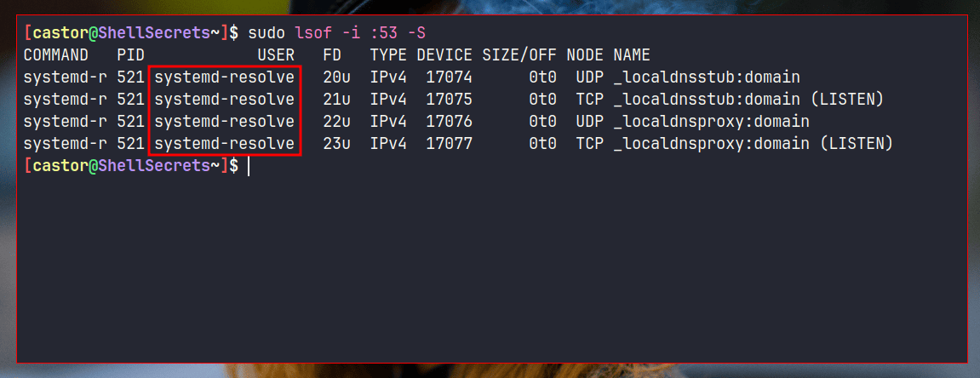Click the USER column header

pos(275,55)
